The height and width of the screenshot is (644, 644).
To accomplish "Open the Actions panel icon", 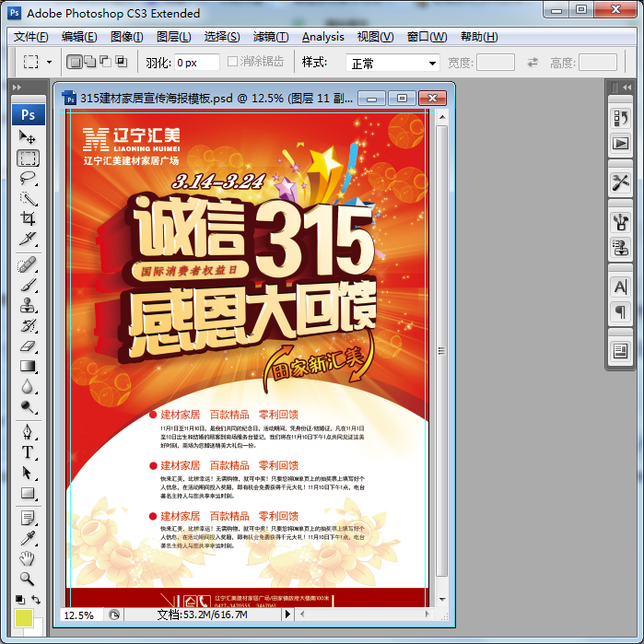I will click(620, 144).
